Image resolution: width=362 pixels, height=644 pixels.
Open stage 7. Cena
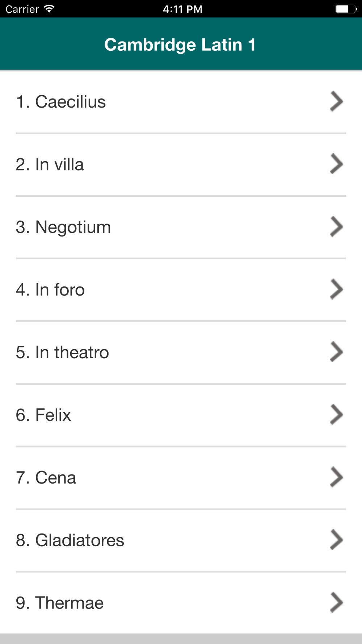(x=181, y=478)
